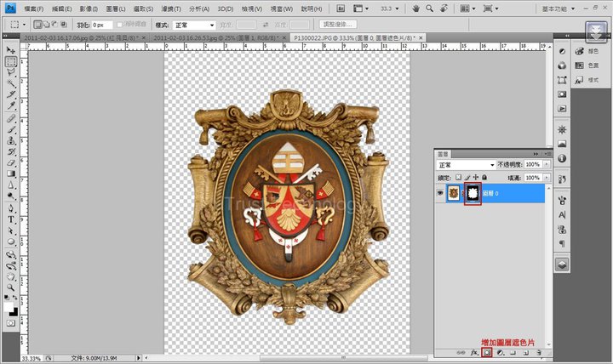The width and height of the screenshot is (613, 364).
Task: Click the Refine Edge button in options bar
Action: point(338,25)
